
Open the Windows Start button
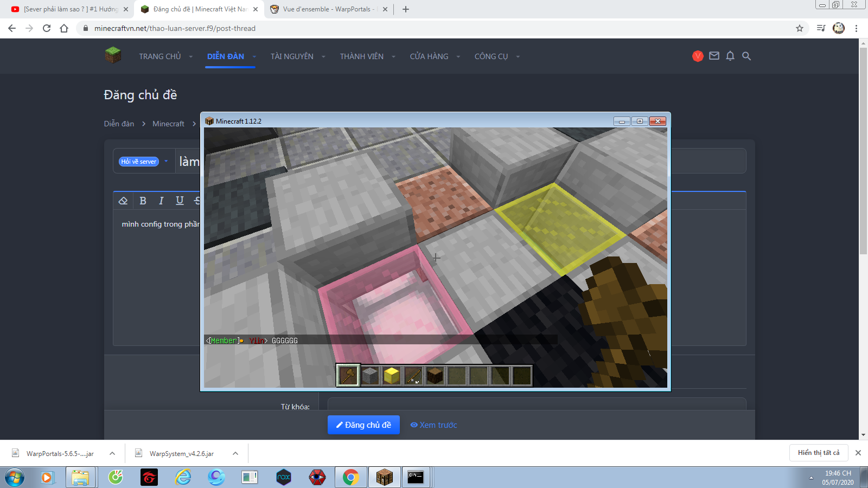pos(15,478)
